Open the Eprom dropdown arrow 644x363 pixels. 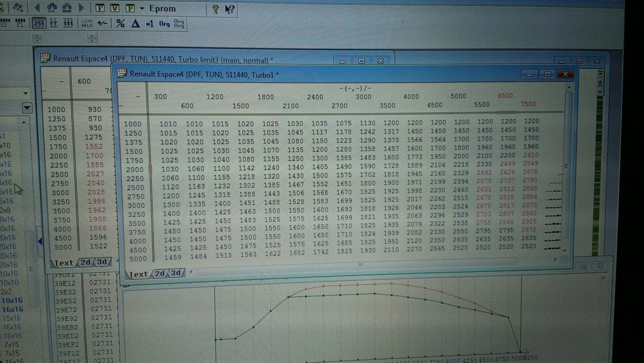(x=142, y=8)
